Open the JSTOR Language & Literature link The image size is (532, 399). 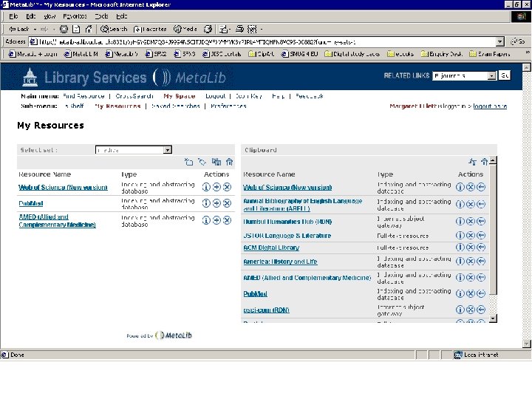click(287, 236)
